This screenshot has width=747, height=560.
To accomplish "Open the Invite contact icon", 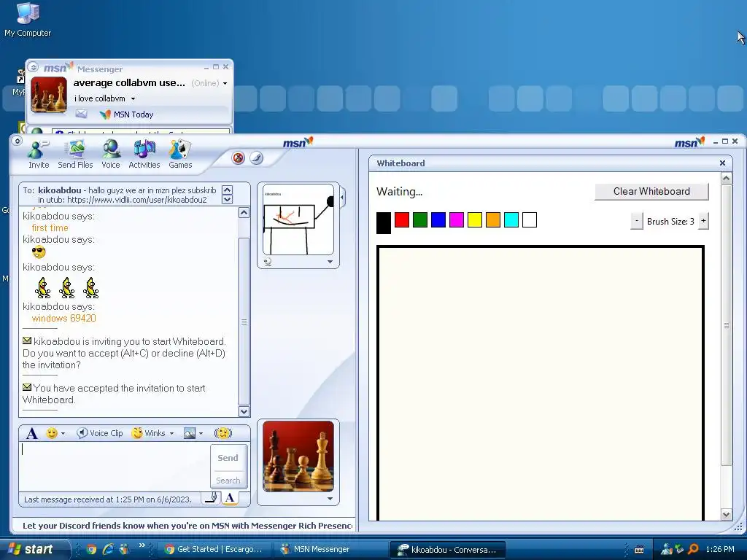I will [39, 155].
